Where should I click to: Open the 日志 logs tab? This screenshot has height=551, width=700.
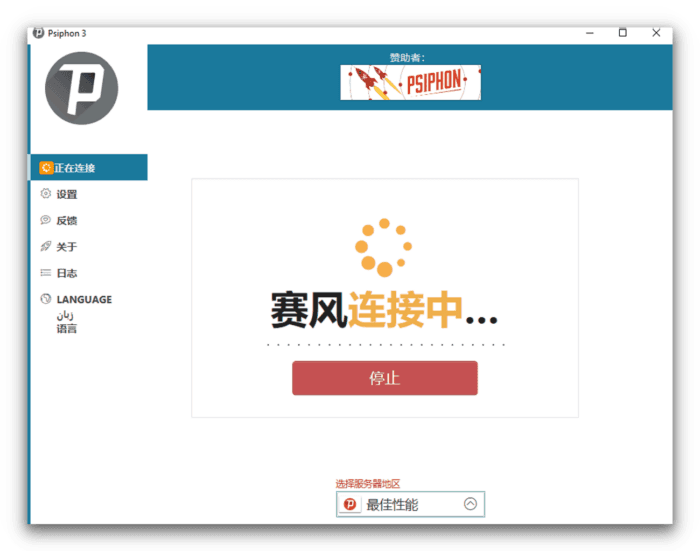[67, 273]
